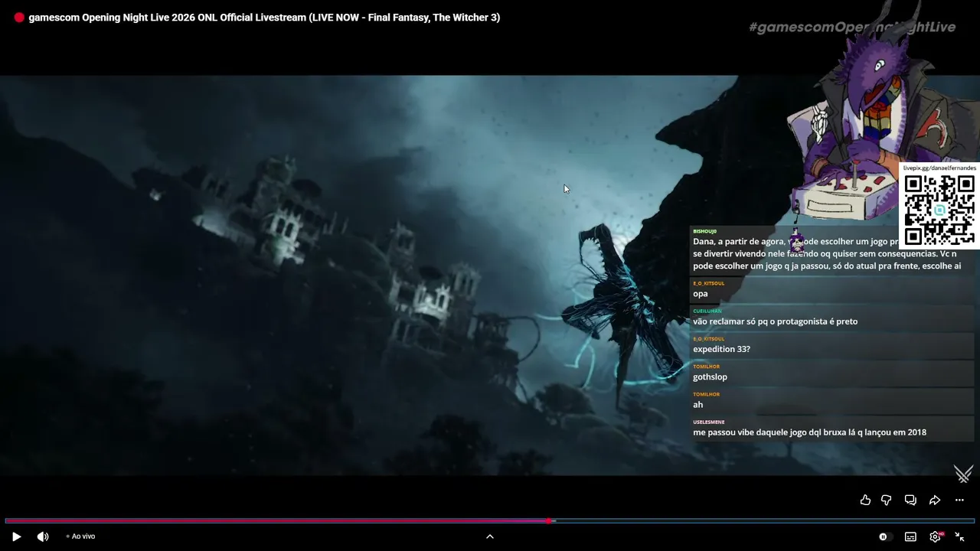The image size is (980, 551).
Task: Open the live chat panel
Action: [x=910, y=500]
